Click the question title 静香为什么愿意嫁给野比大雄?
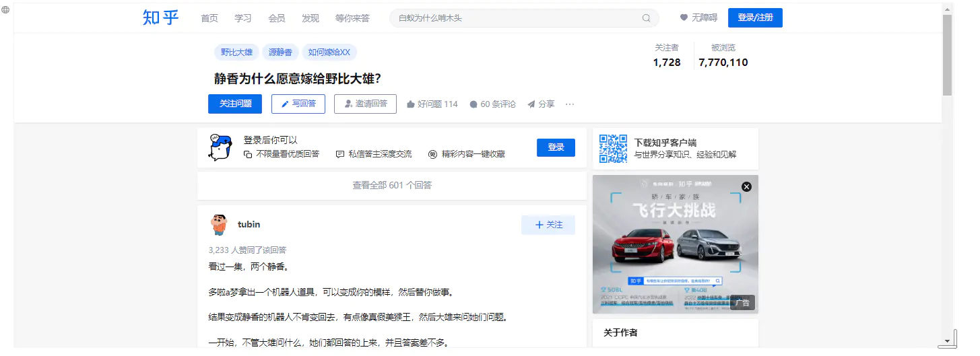The image size is (980, 356). [x=298, y=79]
